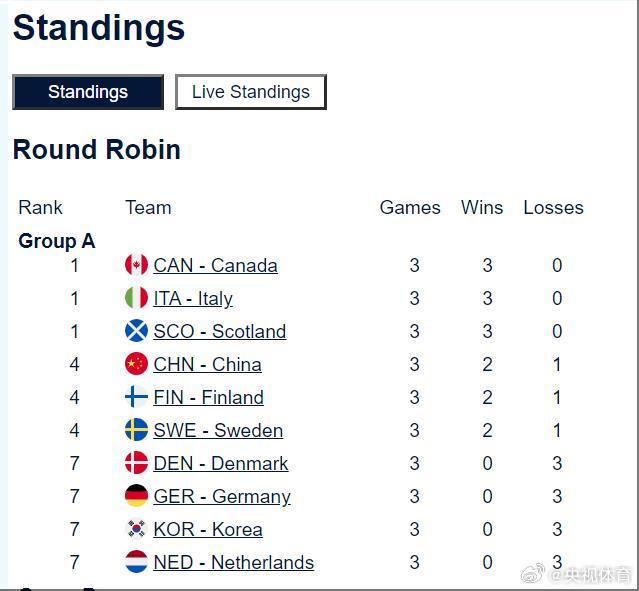This screenshot has width=639, height=591.
Task: Click the China flag icon
Action: 136,364
